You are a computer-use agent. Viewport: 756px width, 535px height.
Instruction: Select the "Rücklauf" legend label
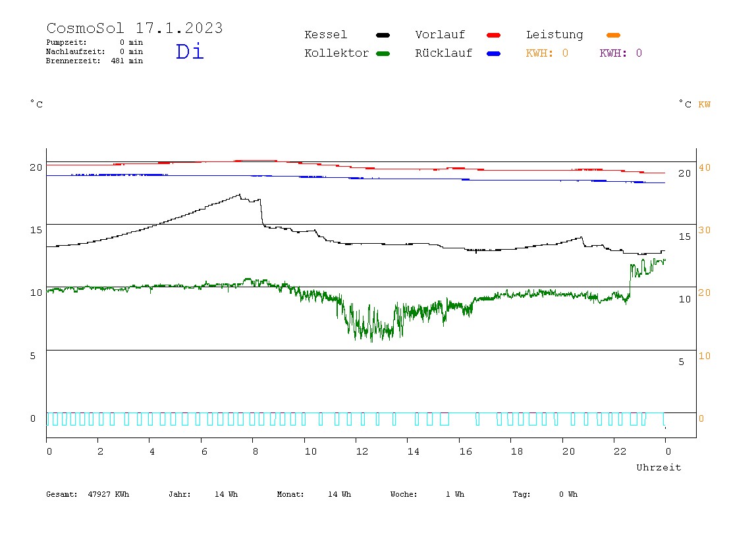(444, 53)
